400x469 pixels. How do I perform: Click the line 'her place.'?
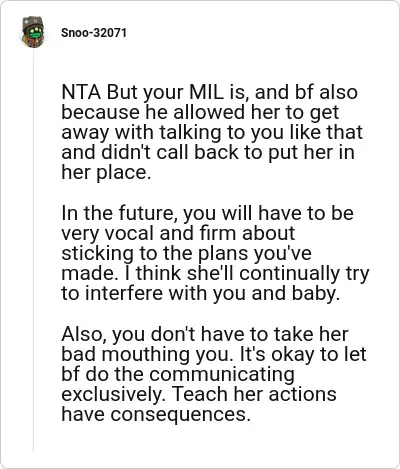point(106,173)
